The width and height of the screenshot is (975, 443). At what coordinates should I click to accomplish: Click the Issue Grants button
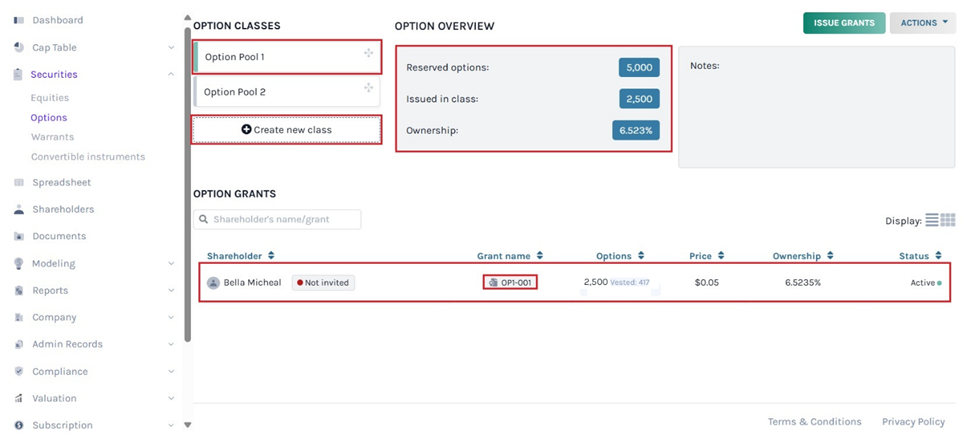[x=844, y=23]
